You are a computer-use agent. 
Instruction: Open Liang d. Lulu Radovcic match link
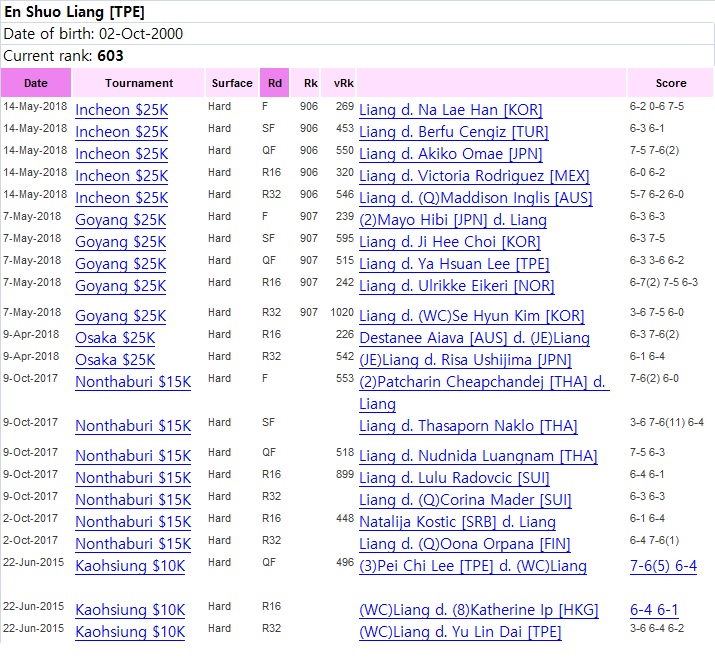point(454,477)
